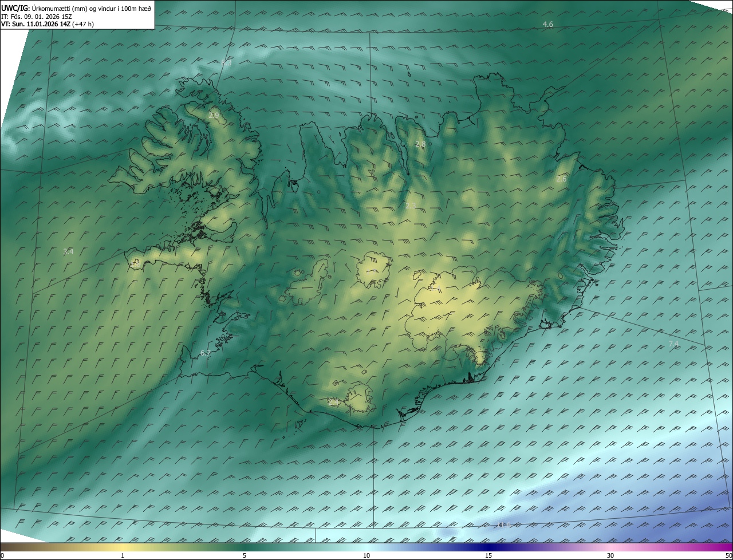Click the 3.4 value label on the map

68,251
